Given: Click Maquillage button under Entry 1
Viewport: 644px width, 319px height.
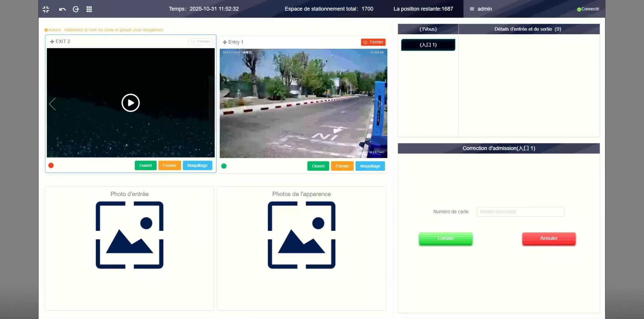Looking at the screenshot, I should (370, 166).
